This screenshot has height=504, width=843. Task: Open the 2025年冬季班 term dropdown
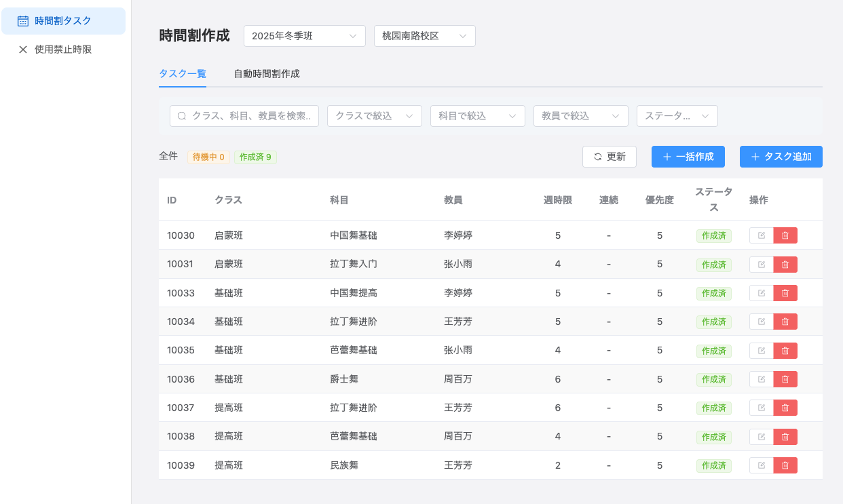click(304, 36)
